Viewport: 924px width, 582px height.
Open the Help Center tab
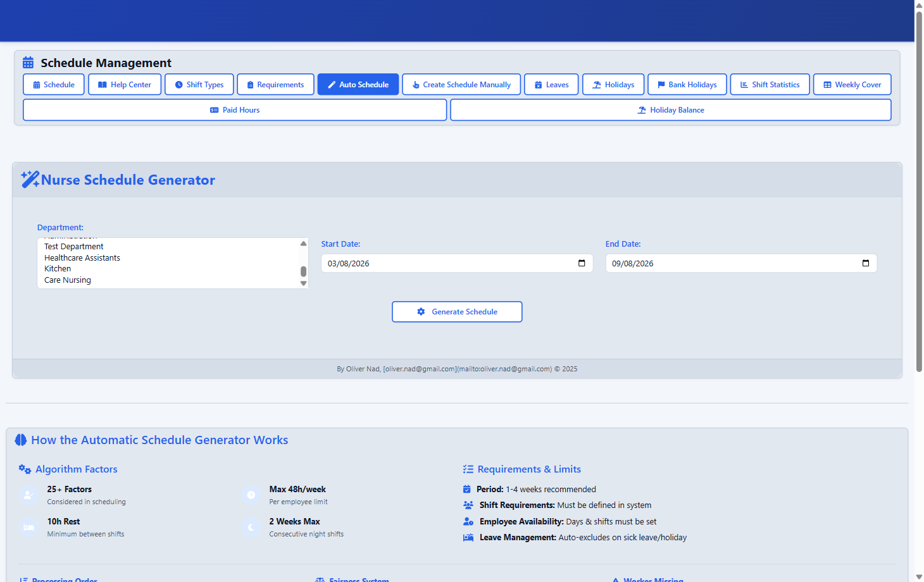pos(125,85)
